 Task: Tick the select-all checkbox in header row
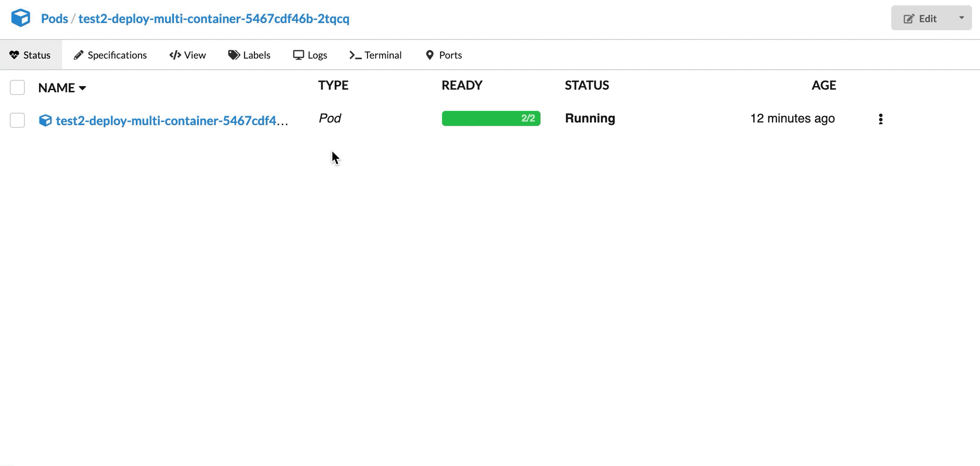click(x=17, y=87)
